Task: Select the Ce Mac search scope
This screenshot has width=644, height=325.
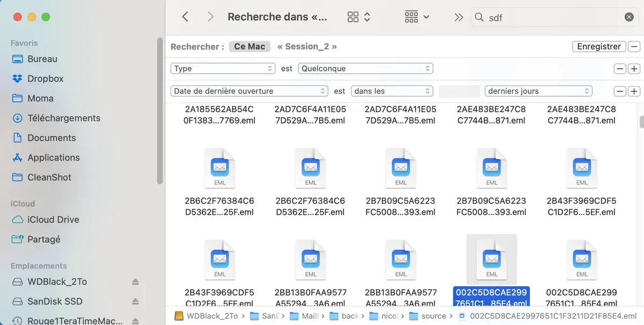Action: click(x=249, y=46)
